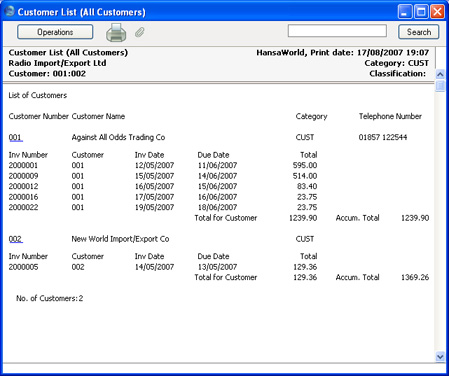This screenshot has height=376, width=449.
Task: Select customer name New World Import/Export Co
Action: (120, 239)
